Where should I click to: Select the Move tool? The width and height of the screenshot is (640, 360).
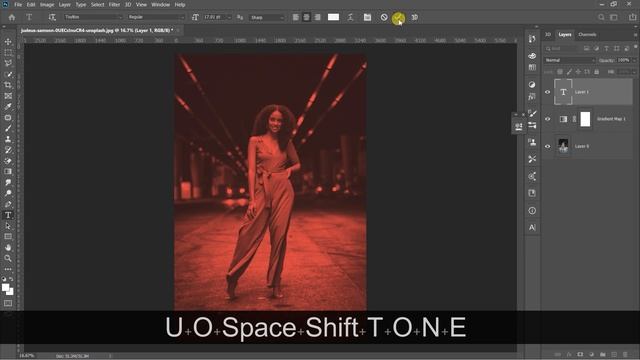pos(8,42)
